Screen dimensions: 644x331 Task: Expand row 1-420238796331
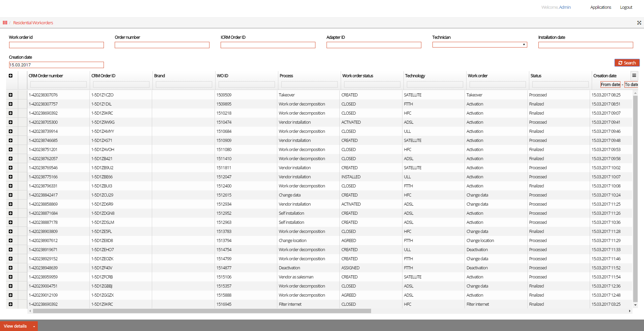pos(11,186)
